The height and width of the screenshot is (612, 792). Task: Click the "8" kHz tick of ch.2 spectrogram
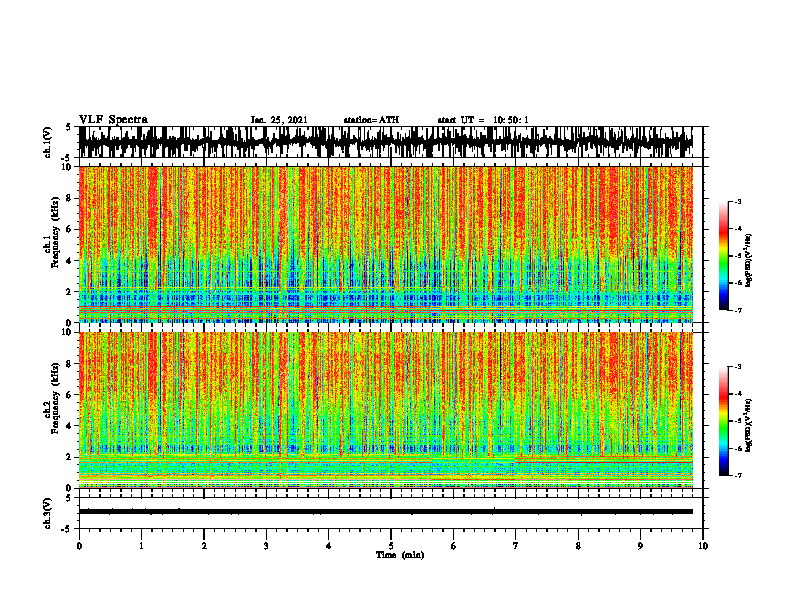pos(70,364)
